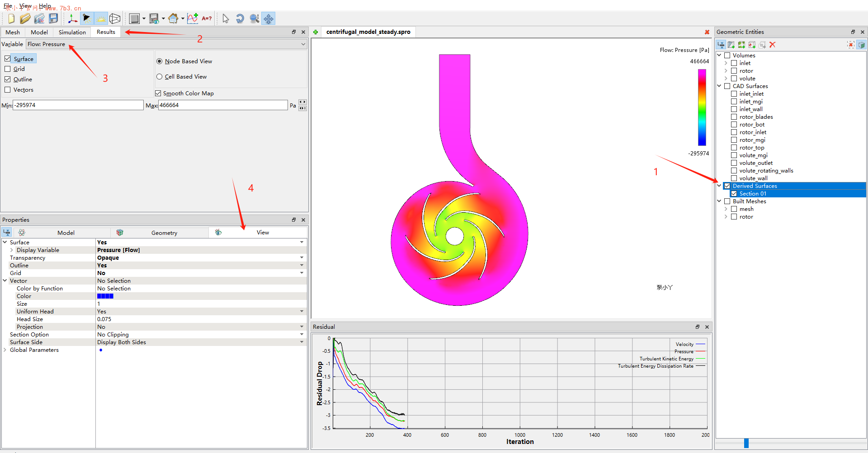
Task: Toggle the coordinate axes icon
Action: 72,19
